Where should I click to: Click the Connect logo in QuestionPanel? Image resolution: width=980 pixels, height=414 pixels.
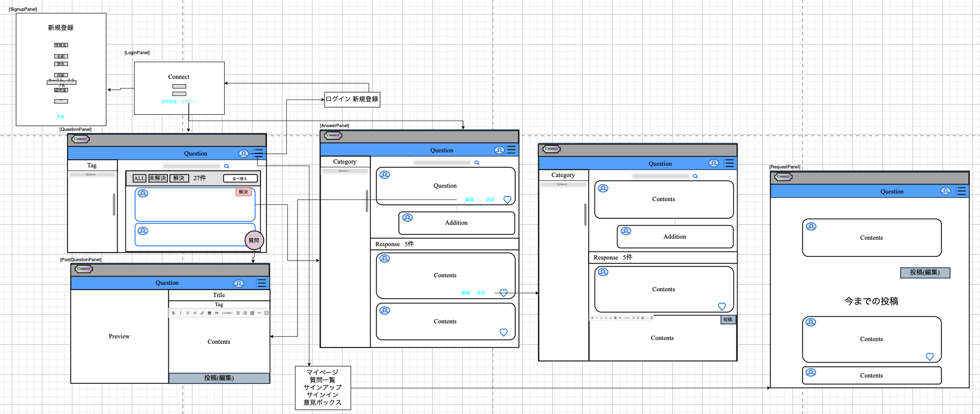[x=80, y=139]
